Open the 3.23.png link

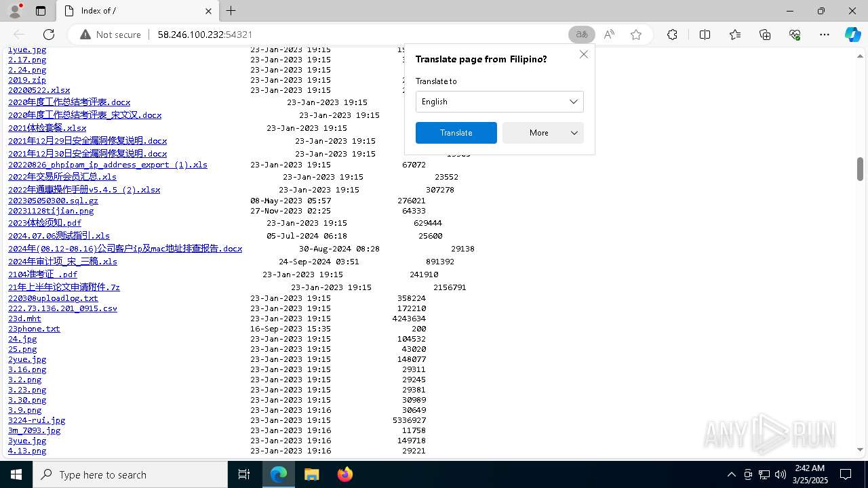click(27, 390)
